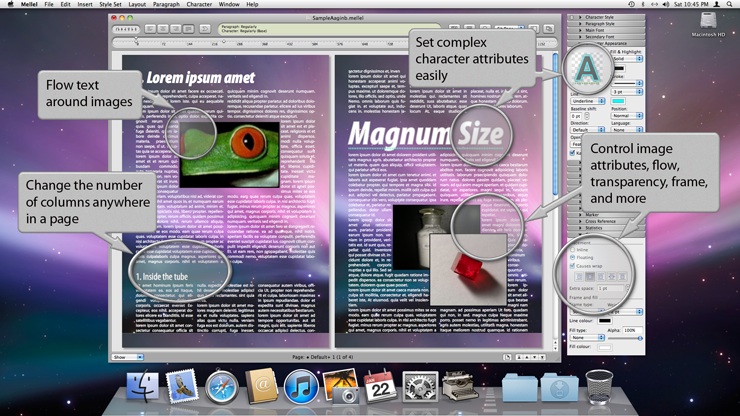Image resolution: width=740 pixels, height=416 pixels.
Task: Open the Trash in the Dock
Action: click(600, 385)
